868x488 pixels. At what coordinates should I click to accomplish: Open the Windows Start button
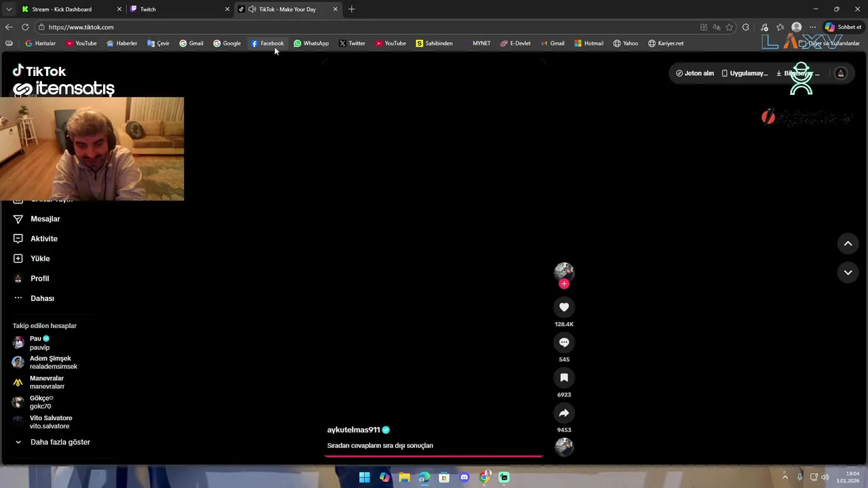coord(364,477)
